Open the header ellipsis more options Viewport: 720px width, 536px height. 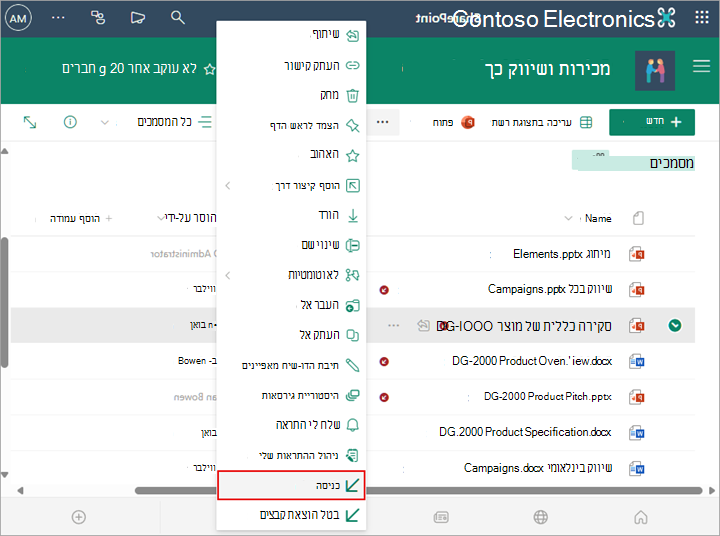click(58, 18)
